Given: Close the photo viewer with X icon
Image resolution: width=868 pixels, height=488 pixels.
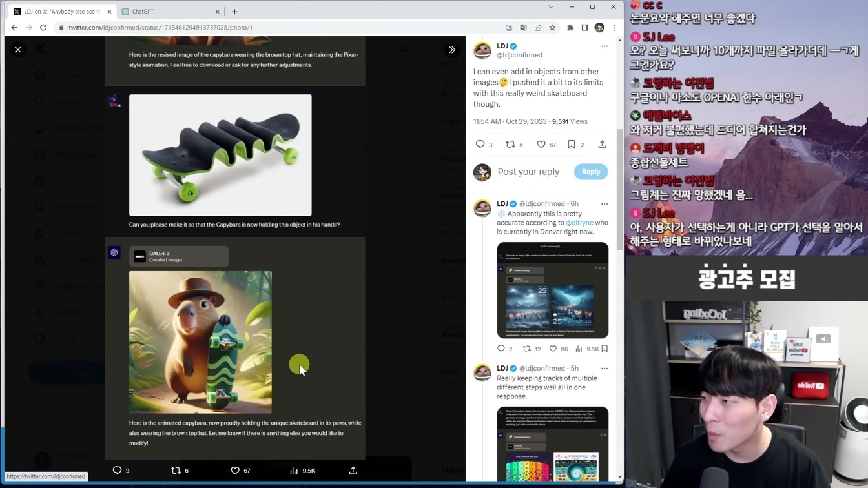Looking at the screenshot, I should [x=18, y=50].
